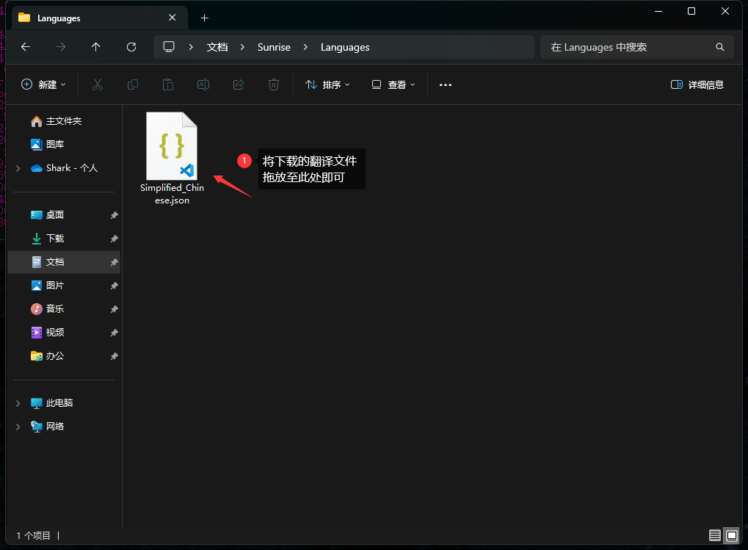Select the Simplified_Chinese.json file
Image resolution: width=748 pixels, height=550 pixels.
point(172,158)
